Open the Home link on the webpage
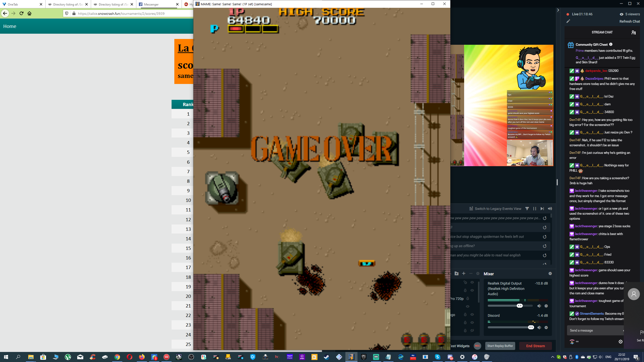644x362 pixels. (10, 26)
